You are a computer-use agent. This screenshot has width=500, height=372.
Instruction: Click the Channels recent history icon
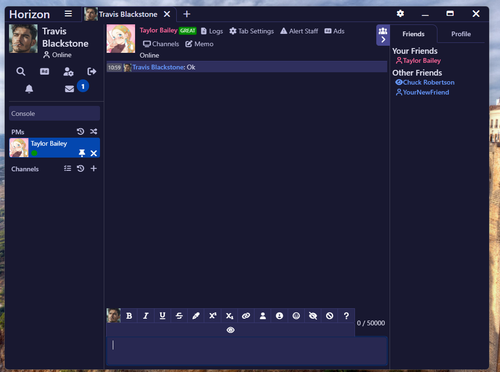pos(80,168)
